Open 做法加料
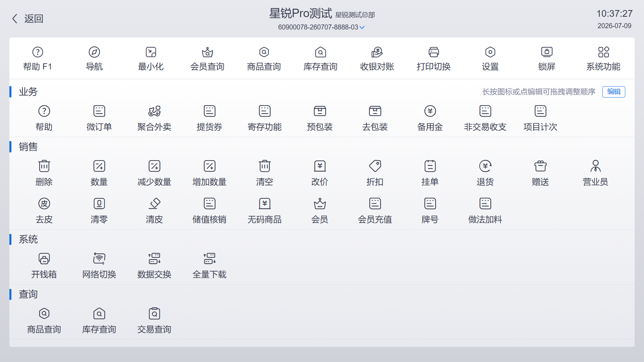This screenshot has height=362, width=644. (485, 211)
